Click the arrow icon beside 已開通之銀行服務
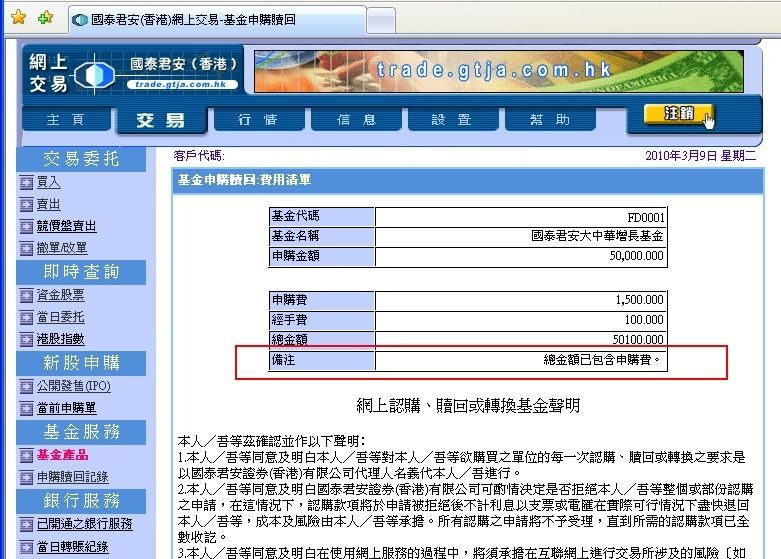Viewport: 781px width, 559px height. point(26,525)
